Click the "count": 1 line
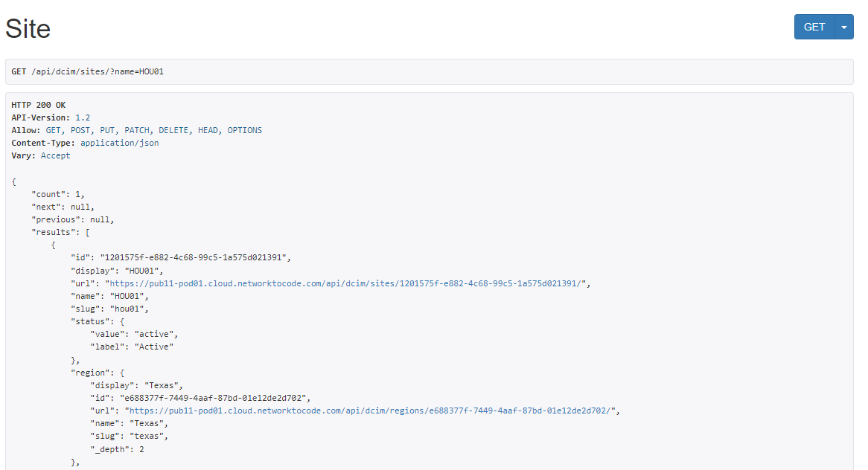 [x=58, y=194]
